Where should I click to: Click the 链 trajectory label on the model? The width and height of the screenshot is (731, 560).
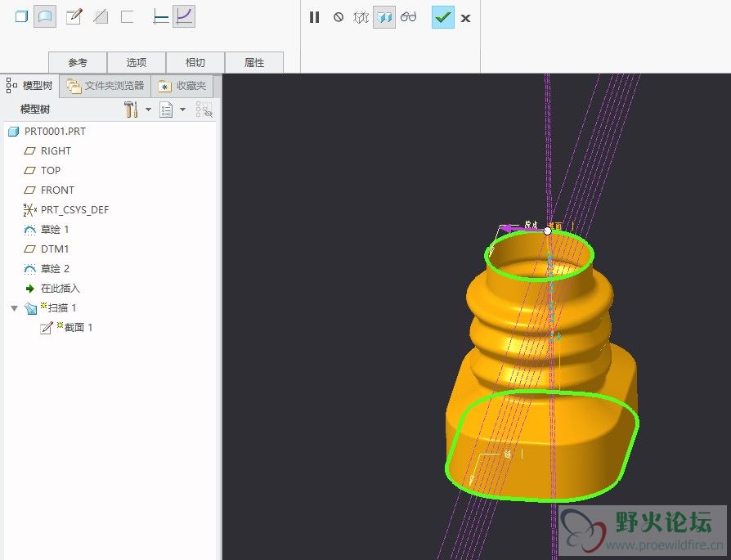point(507,454)
